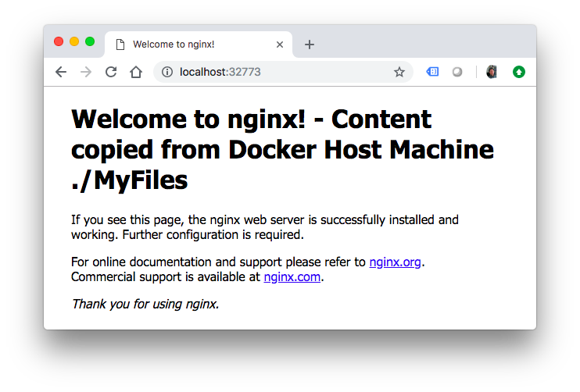Screen dimensions: 580x392
Task: Select the Welcome to nginx! tab
Action: pyautogui.click(x=199, y=45)
